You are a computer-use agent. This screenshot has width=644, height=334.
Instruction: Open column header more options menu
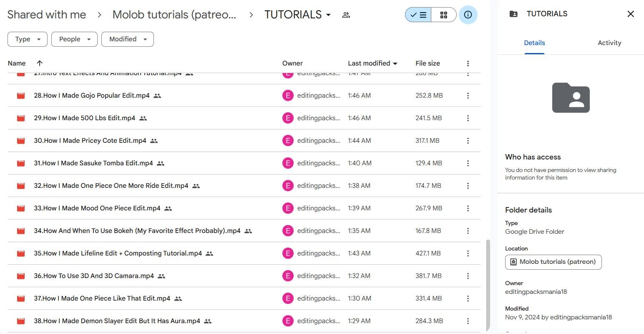(468, 63)
